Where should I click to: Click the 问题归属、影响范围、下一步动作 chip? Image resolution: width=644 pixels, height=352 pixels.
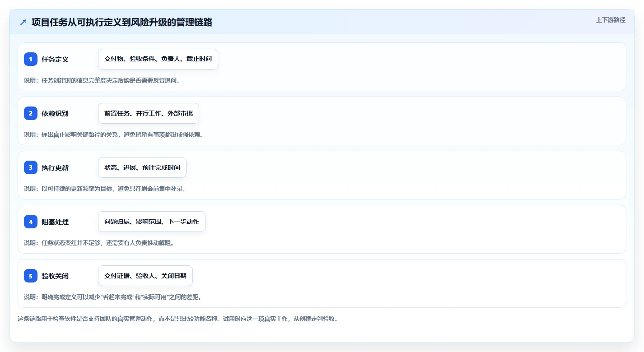(152, 222)
